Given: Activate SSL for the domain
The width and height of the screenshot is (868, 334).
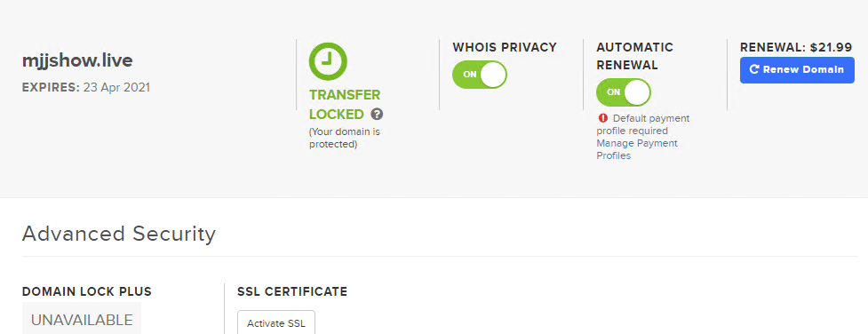Looking at the screenshot, I should point(275,323).
